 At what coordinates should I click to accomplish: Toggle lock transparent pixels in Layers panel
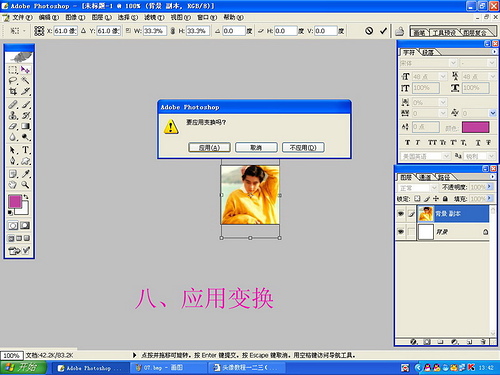pos(417,199)
